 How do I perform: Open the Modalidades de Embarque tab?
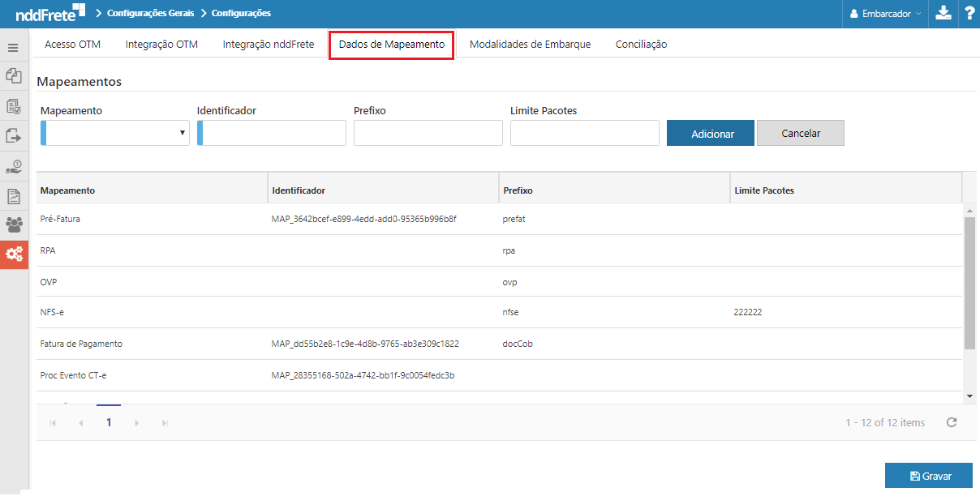[530, 45]
